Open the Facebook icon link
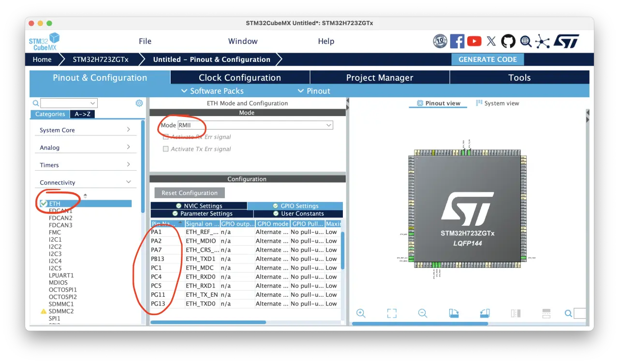 point(457,41)
